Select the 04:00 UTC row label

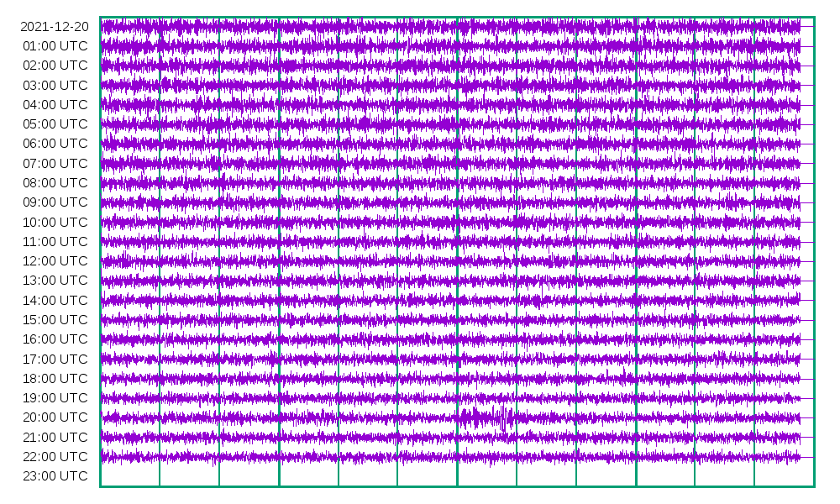55,104
